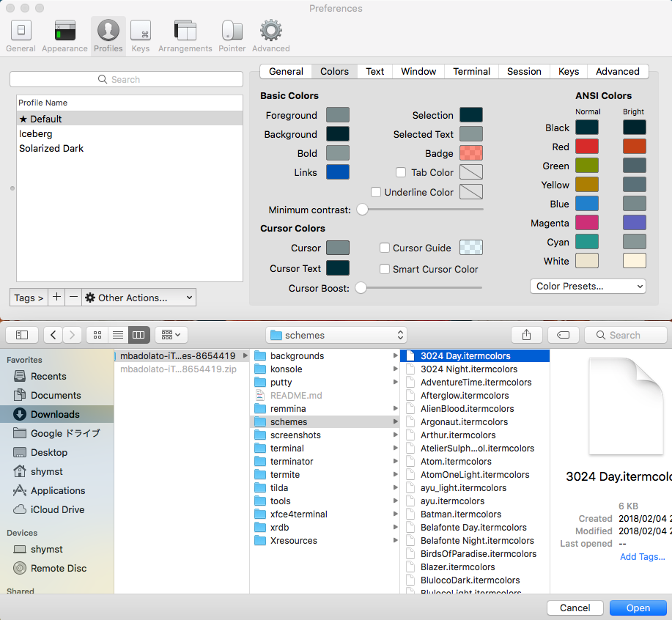Switch to the Colors profile tab

pos(334,72)
